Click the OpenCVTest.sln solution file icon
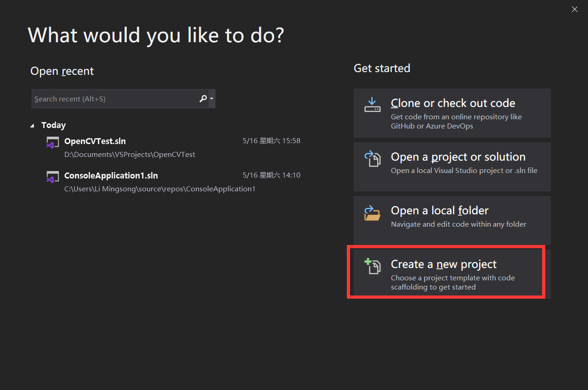Image resolution: width=588 pixels, height=390 pixels. (52, 142)
